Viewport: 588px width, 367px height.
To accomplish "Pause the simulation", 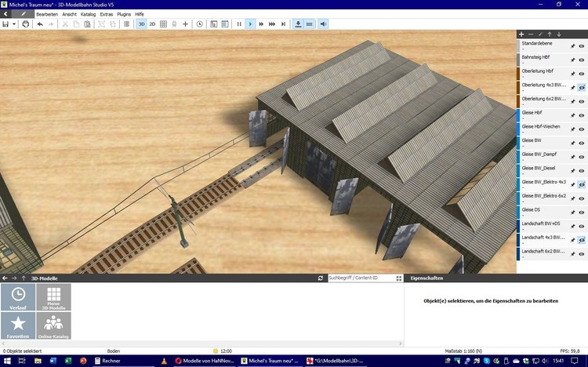I will [x=239, y=24].
